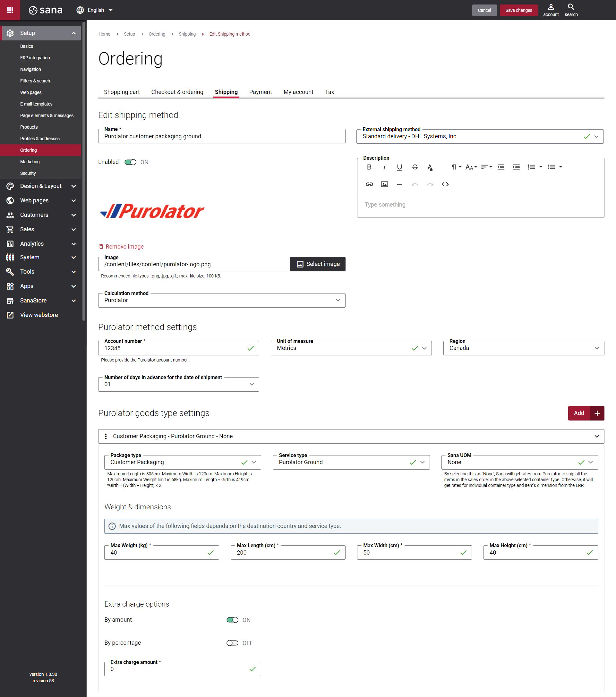This screenshot has width=616, height=697.
Task: Open text alignment menu in editor
Action: pyautogui.click(x=486, y=167)
